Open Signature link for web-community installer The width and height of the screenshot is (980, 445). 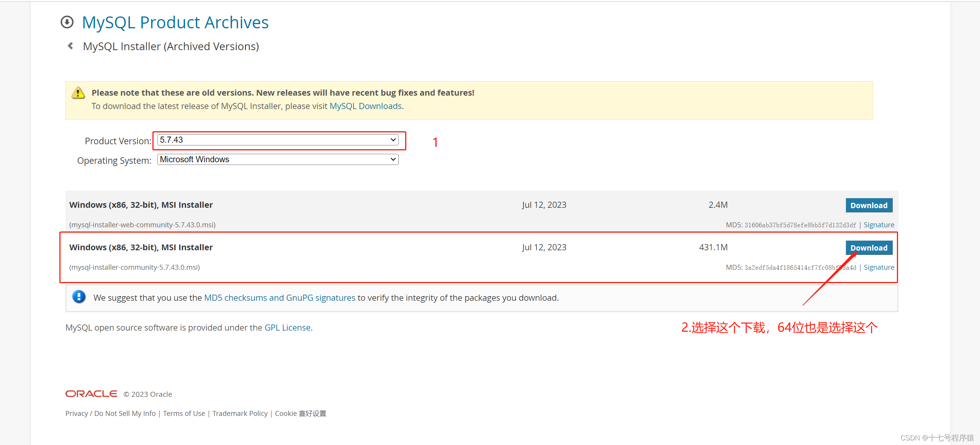pyautogui.click(x=879, y=225)
